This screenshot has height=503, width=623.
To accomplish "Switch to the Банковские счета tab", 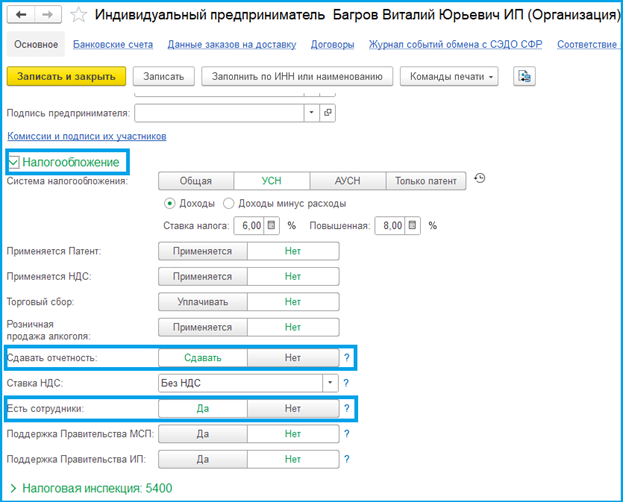I will click(x=112, y=45).
